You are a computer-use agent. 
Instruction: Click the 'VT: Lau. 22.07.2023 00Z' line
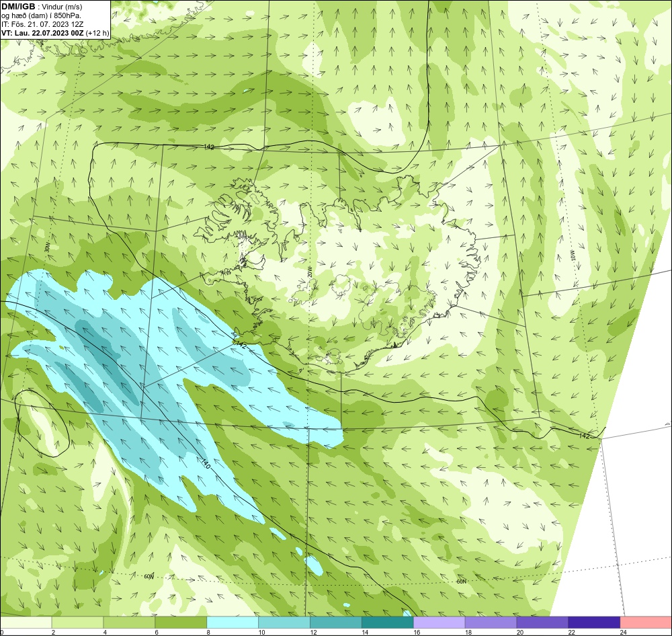(43, 33)
